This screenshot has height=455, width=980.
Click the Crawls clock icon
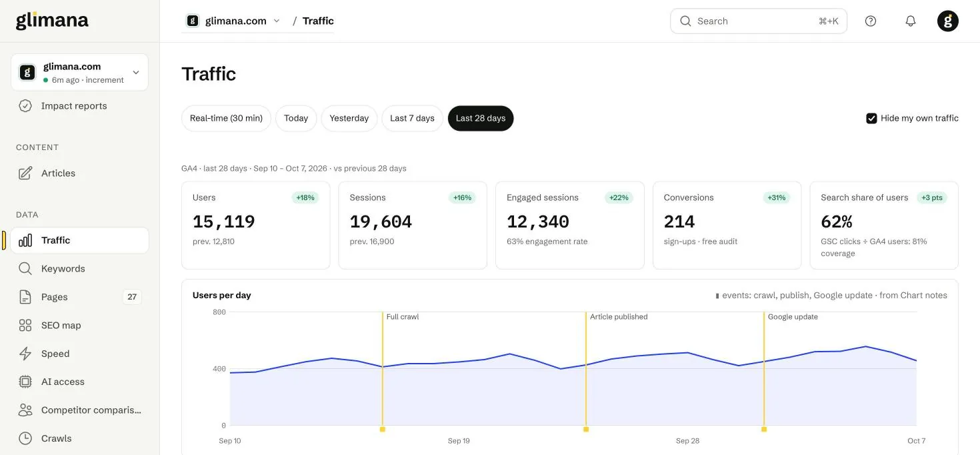tap(25, 438)
